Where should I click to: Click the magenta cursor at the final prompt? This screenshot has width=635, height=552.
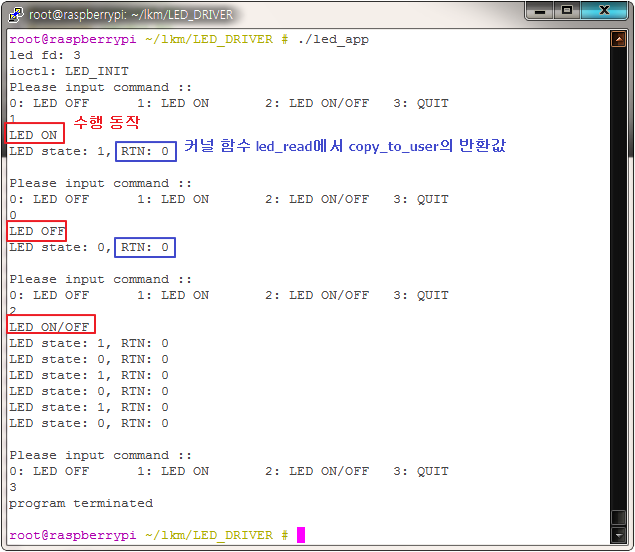(x=300, y=535)
